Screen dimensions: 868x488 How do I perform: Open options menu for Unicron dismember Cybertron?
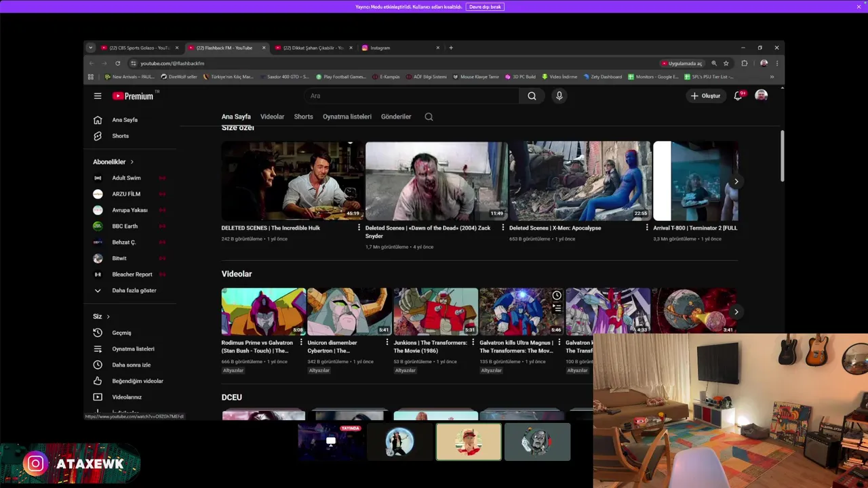(x=387, y=343)
